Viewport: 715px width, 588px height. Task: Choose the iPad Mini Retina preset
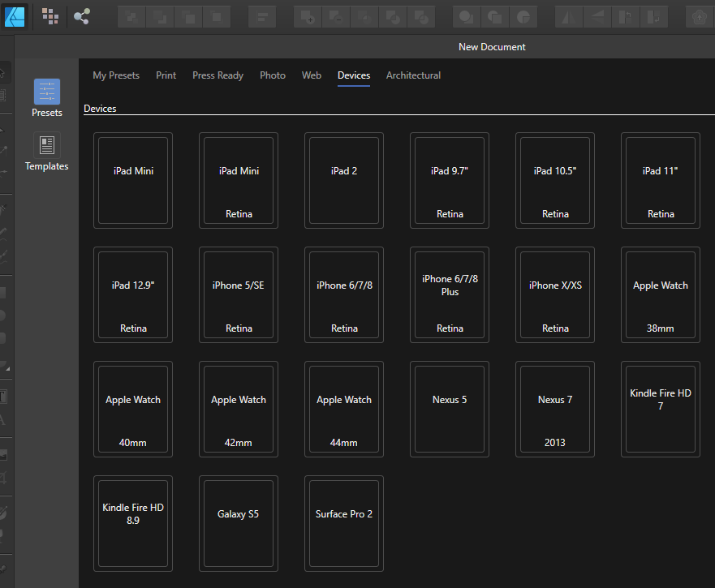click(x=239, y=181)
